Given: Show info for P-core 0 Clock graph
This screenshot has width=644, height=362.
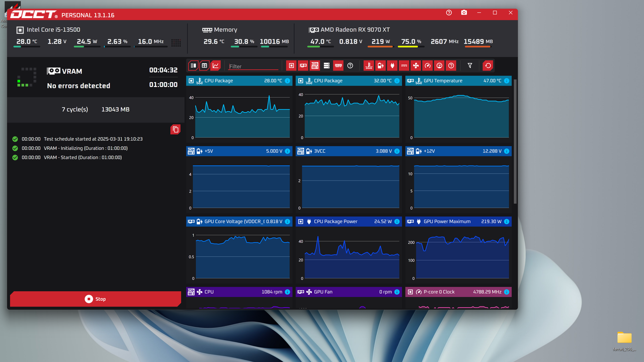Looking at the screenshot, I should pos(507,292).
